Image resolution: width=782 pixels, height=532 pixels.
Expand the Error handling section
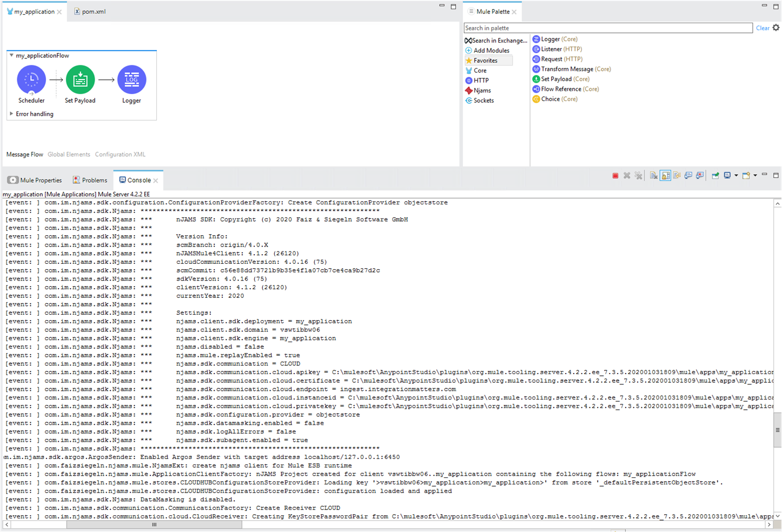[11, 114]
